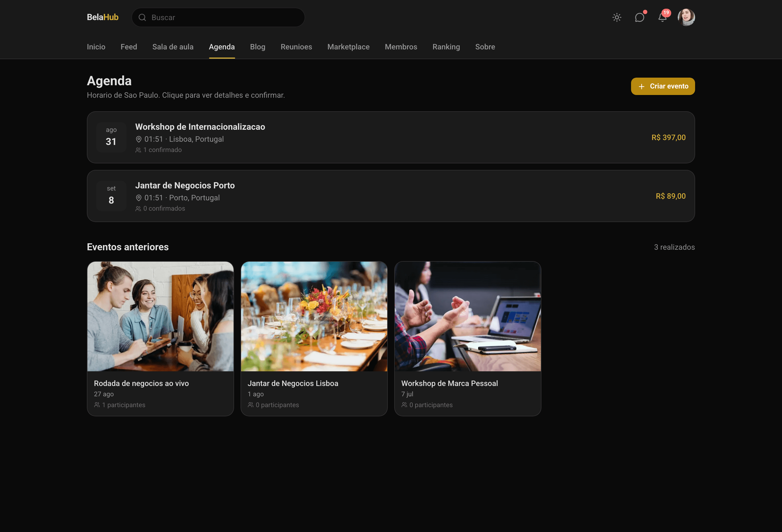Viewport: 782px width, 532px height.
Task: Switch to the Feed tab
Action: click(129, 47)
